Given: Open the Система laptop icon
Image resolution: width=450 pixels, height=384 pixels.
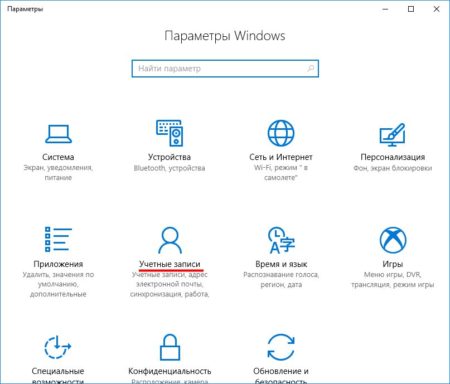Looking at the screenshot, I should pos(58,134).
